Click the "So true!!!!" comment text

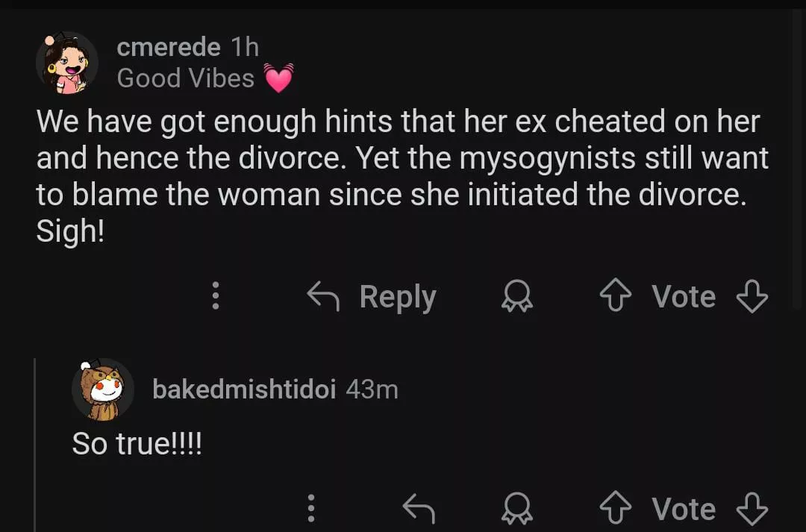(x=137, y=445)
